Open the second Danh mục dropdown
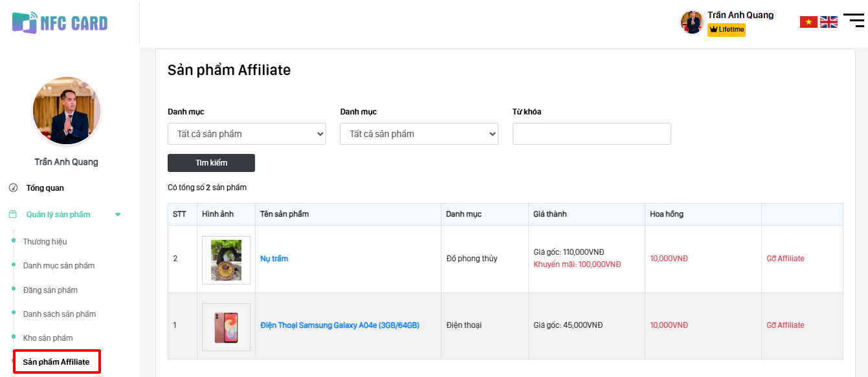The image size is (868, 377). click(419, 134)
